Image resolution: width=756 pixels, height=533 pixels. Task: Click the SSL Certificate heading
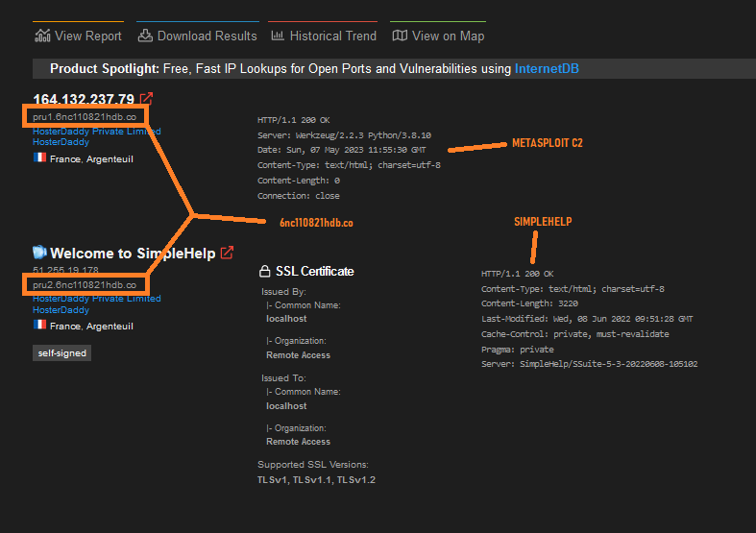coord(314,272)
